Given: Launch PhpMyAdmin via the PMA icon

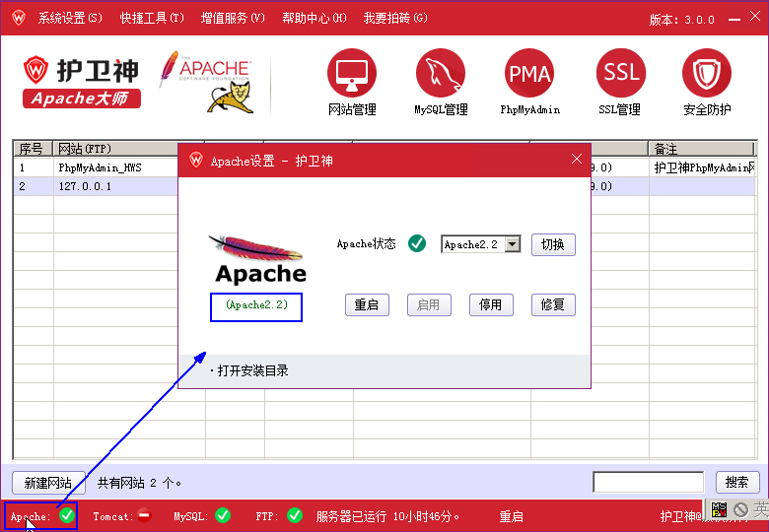Looking at the screenshot, I should tap(529, 73).
